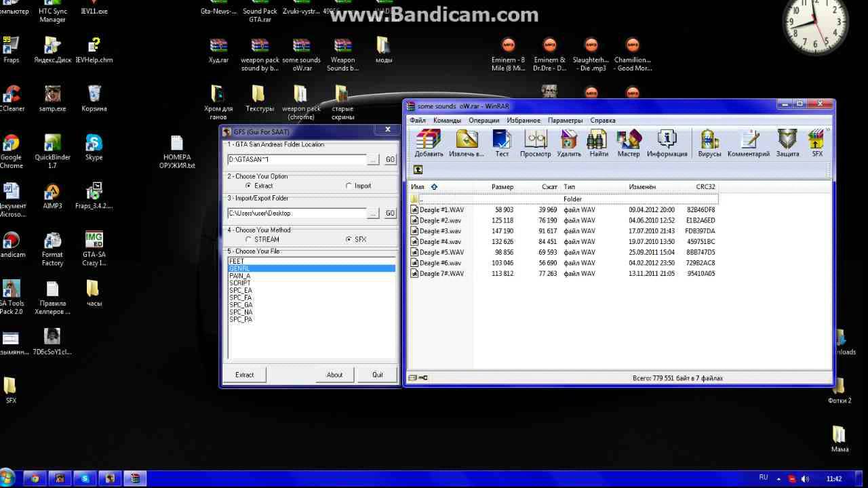This screenshot has height=488, width=868.
Task: Click the Protect (Защита) toolbar icon
Action: [x=787, y=144]
